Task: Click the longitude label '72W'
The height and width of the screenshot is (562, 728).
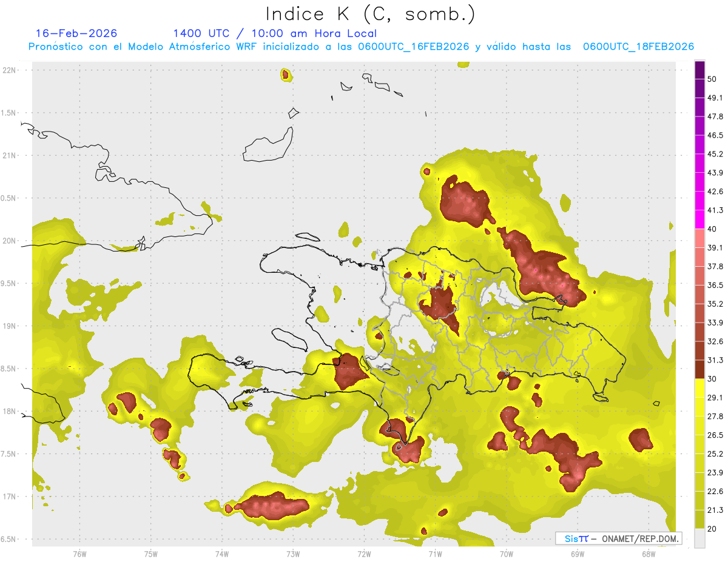Action: click(x=364, y=554)
